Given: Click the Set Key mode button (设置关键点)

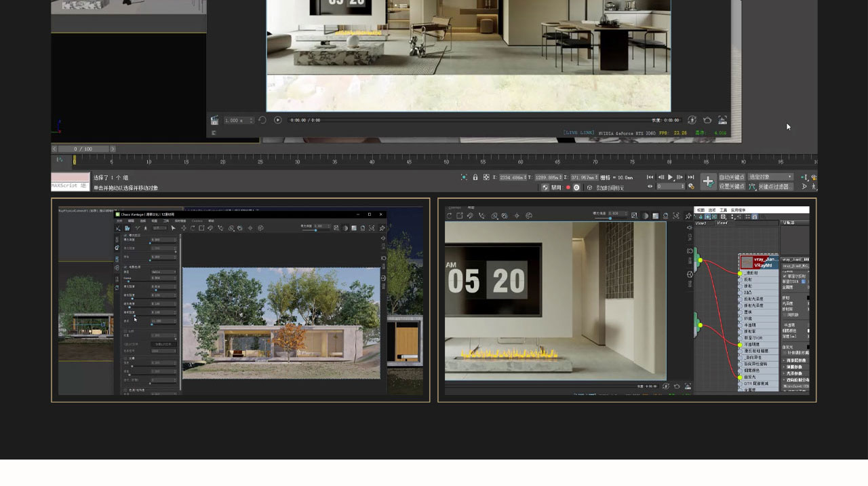Looking at the screenshot, I should (x=732, y=187).
